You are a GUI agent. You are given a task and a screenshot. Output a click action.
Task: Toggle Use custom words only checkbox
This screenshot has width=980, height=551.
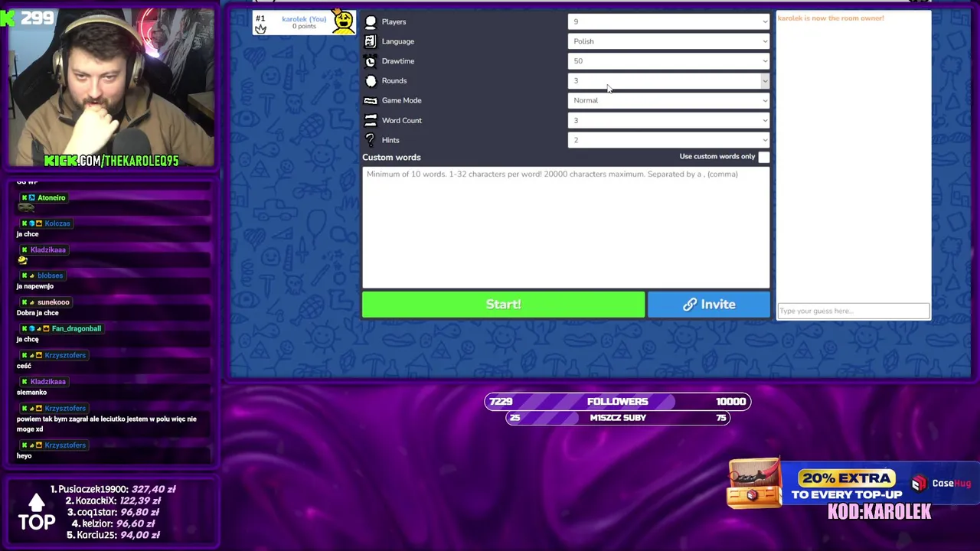pyautogui.click(x=763, y=157)
